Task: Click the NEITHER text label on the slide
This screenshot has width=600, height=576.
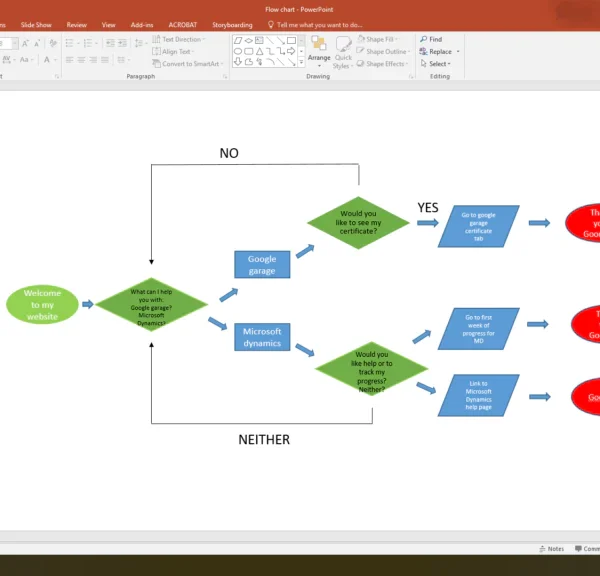Action: (264, 440)
